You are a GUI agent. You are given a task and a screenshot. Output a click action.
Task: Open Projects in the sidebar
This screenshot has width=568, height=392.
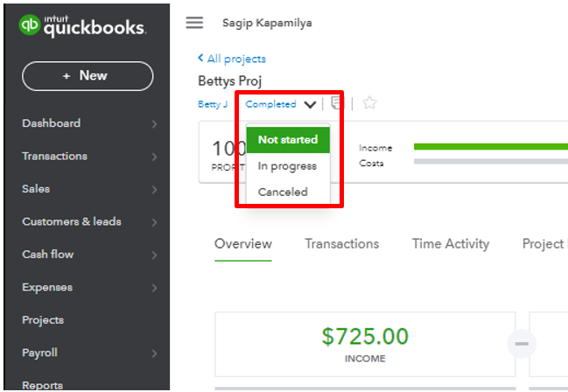pyautogui.click(x=43, y=320)
